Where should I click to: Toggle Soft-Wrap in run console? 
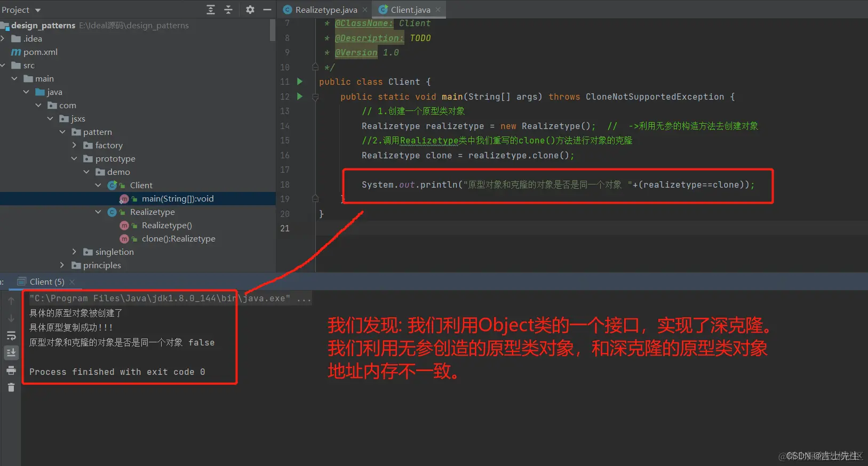11,336
